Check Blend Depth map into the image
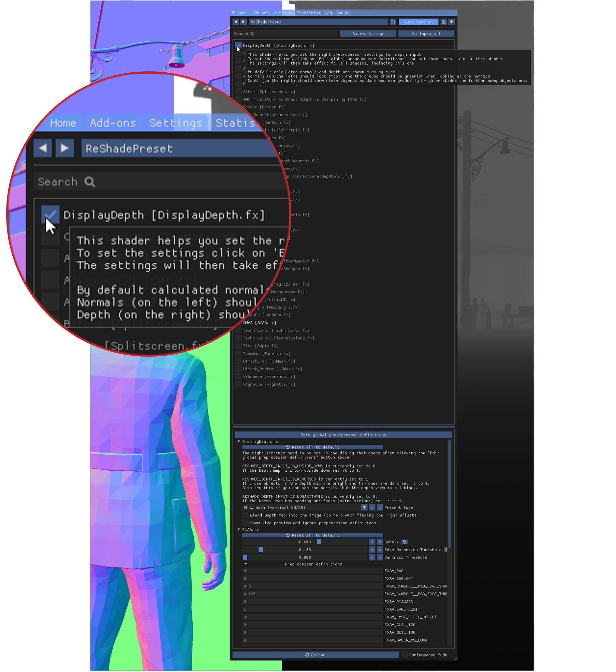Viewport: 616px width, 672px height. click(x=245, y=515)
